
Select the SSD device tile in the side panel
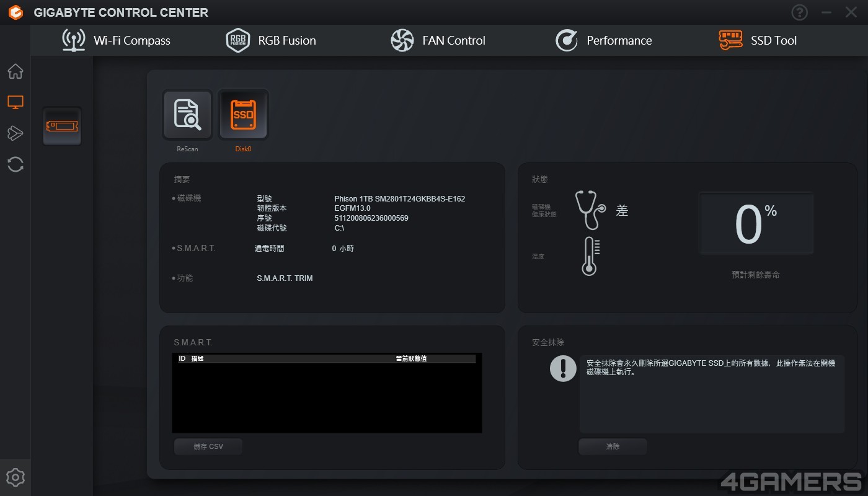(x=62, y=126)
